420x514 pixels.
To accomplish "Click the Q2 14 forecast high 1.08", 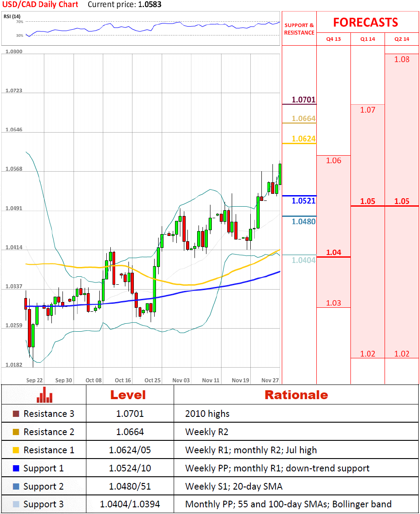I will [x=402, y=59].
